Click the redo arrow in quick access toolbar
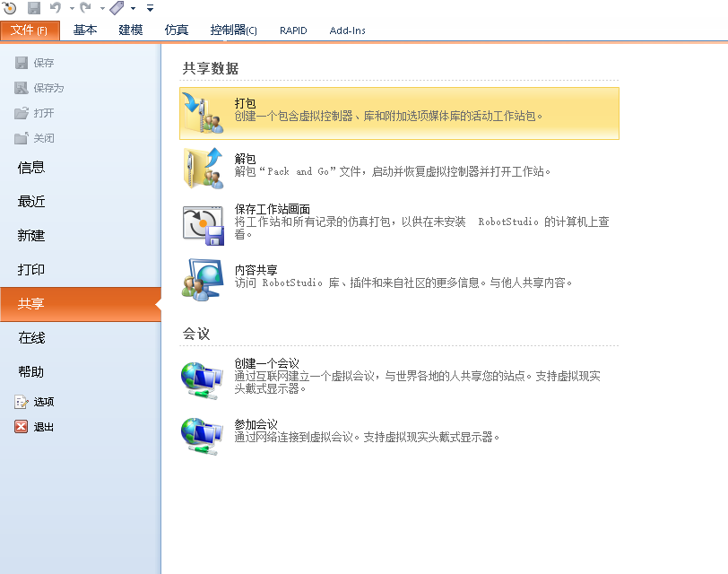 pyautogui.click(x=86, y=8)
